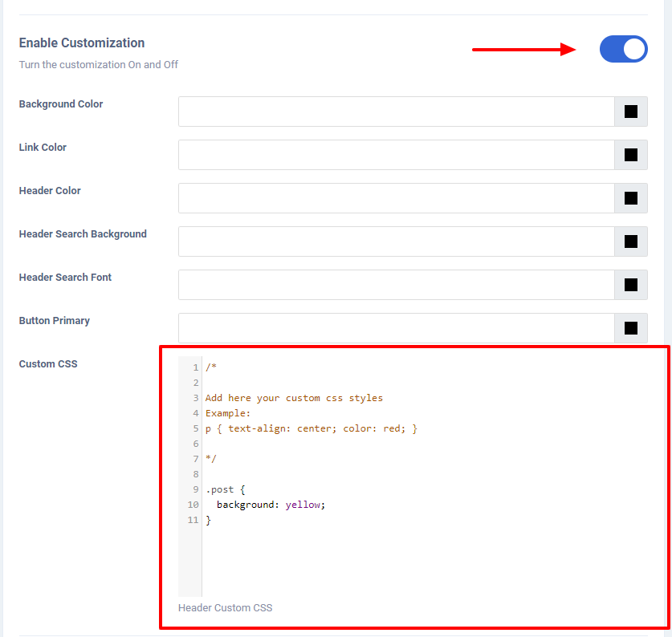The image size is (672, 637).
Task: Click the 'Custom CSS' label
Action: pos(48,363)
